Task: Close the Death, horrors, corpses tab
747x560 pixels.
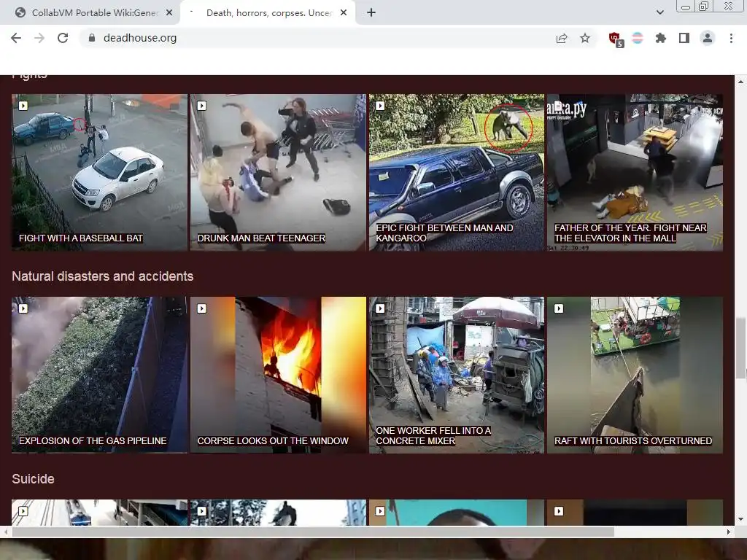Action: 344,13
